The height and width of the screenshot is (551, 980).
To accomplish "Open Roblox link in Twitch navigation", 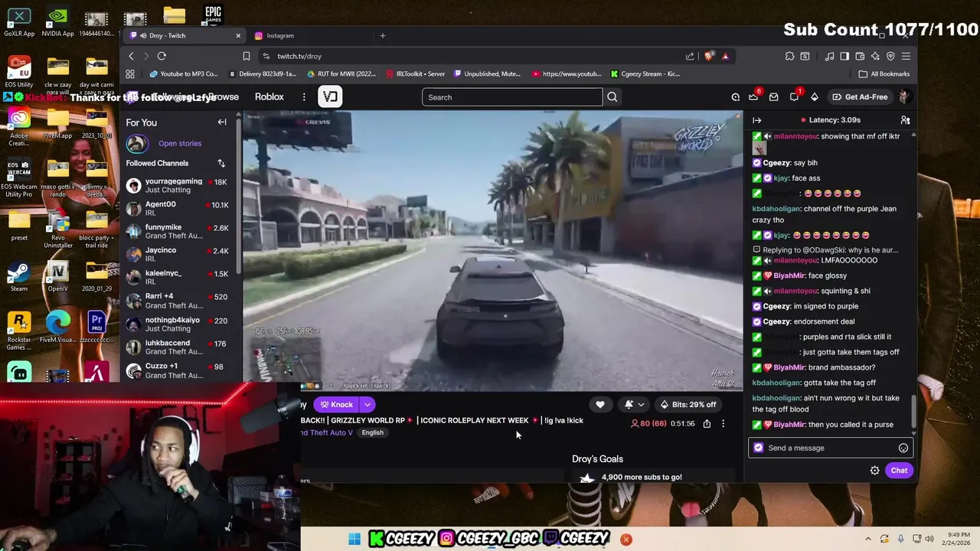I will 269,97.
